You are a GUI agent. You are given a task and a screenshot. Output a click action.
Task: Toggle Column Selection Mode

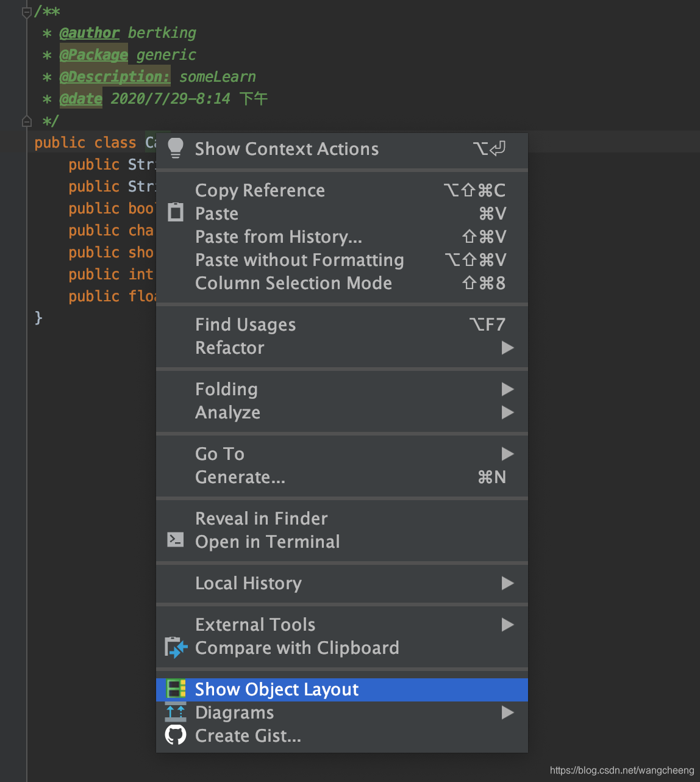[293, 283]
